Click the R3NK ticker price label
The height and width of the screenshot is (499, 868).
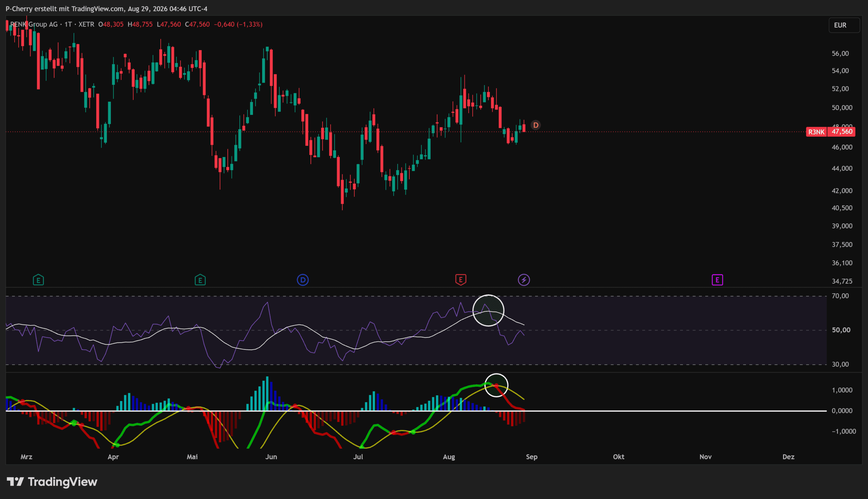816,132
